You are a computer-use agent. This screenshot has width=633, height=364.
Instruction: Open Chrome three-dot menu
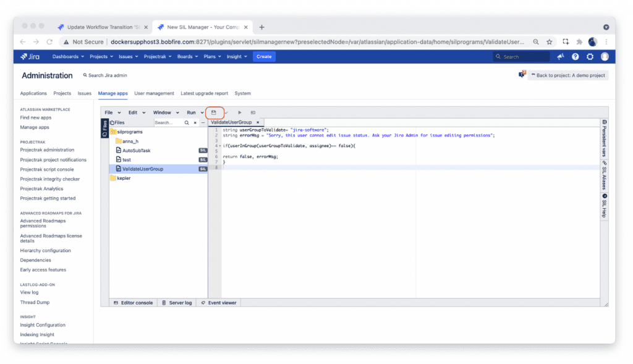[606, 41]
